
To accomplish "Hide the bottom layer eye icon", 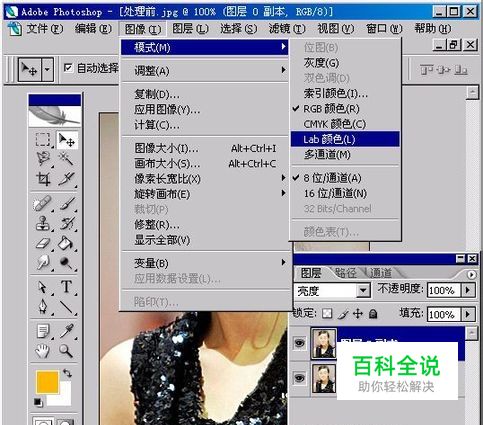I will pos(299,378).
